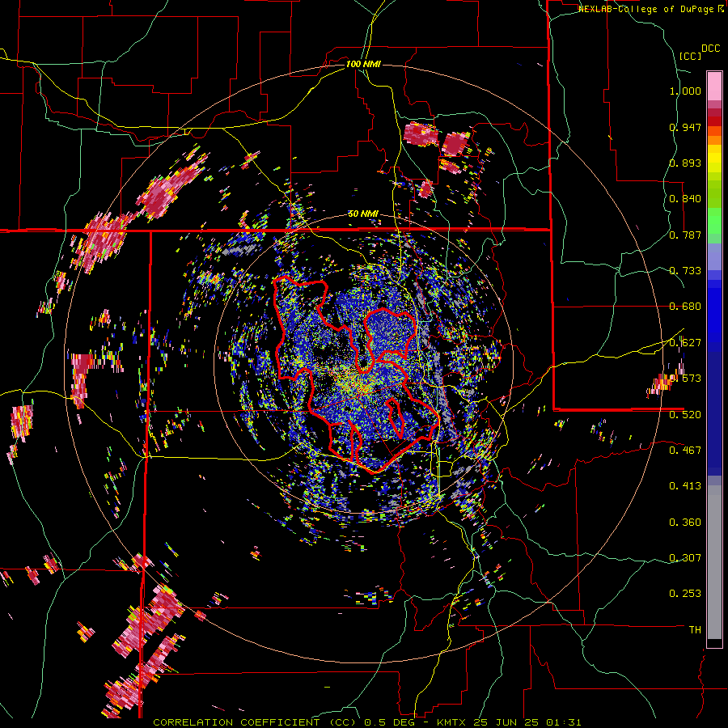This screenshot has width=728, height=728.
Task: Click the 0.253 scale value
Action: (x=685, y=594)
